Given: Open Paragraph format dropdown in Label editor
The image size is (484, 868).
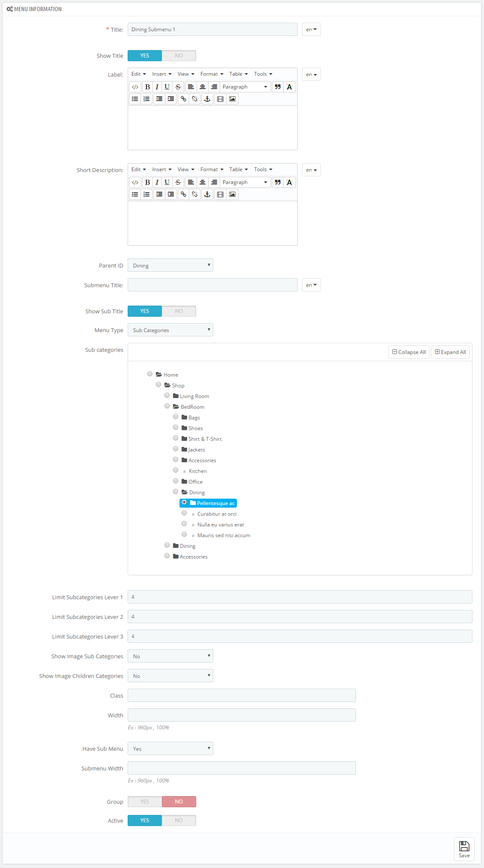Looking at the screenshot, I should (245, 87).
